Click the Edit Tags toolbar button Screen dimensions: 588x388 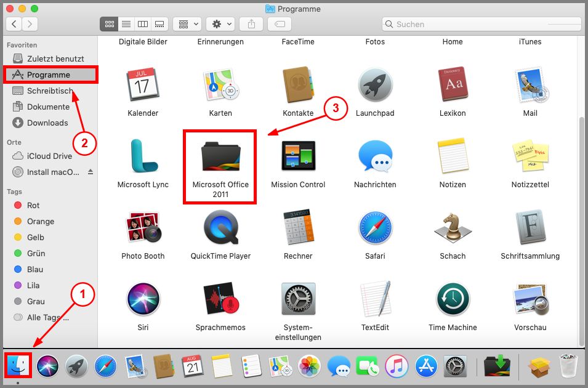280,25
